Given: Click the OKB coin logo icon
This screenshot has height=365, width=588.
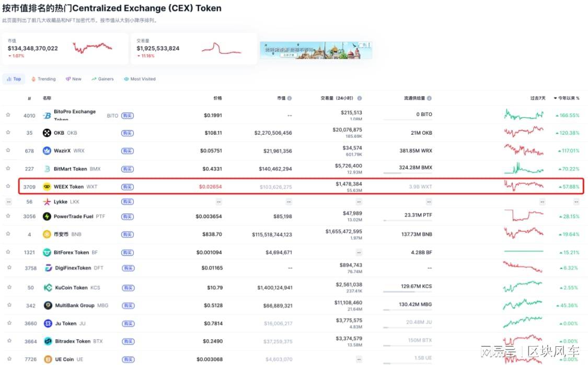Looking at the screenshot, I should [x=47, y=133].
